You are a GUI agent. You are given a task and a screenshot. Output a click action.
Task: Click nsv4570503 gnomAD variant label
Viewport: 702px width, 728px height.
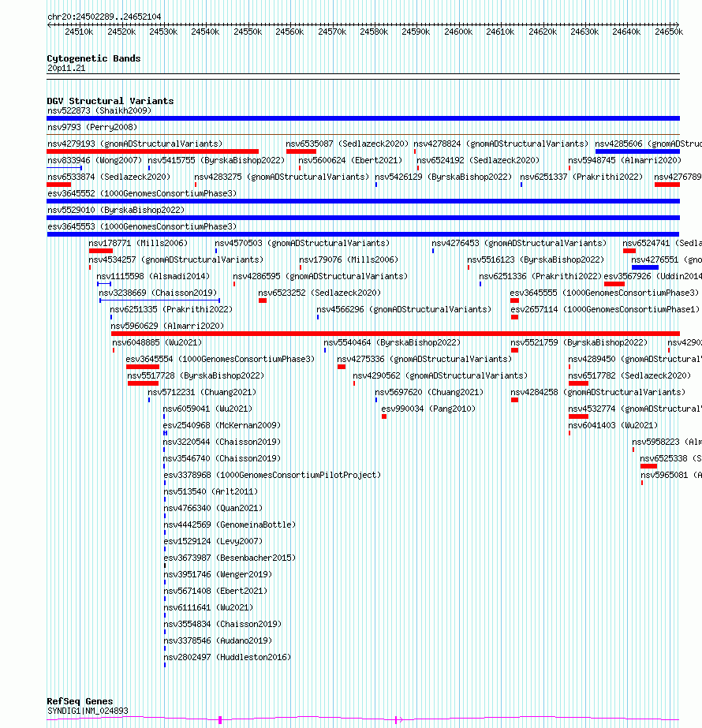[302, 243]
